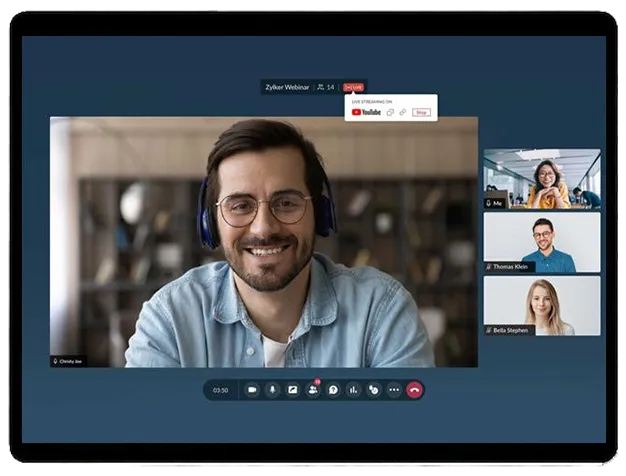Screen dimensions: 626x476
Task: Click the muted mic icon next to Thomas Klein
Action: tap(489, 267)
